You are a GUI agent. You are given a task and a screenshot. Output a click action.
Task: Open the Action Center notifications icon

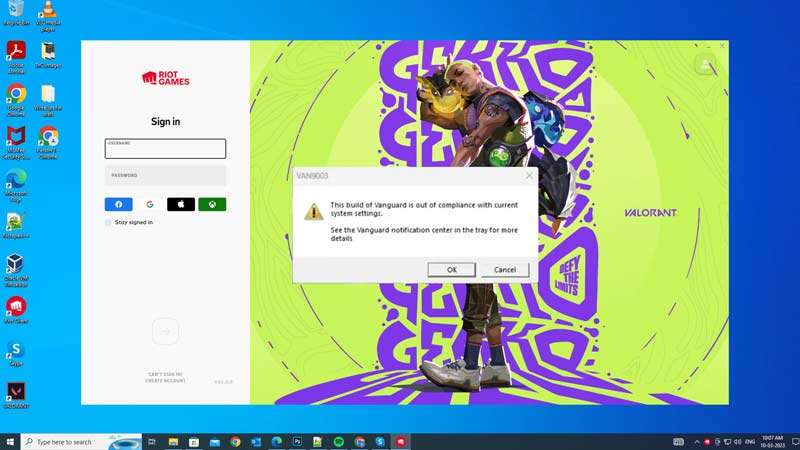795,442
